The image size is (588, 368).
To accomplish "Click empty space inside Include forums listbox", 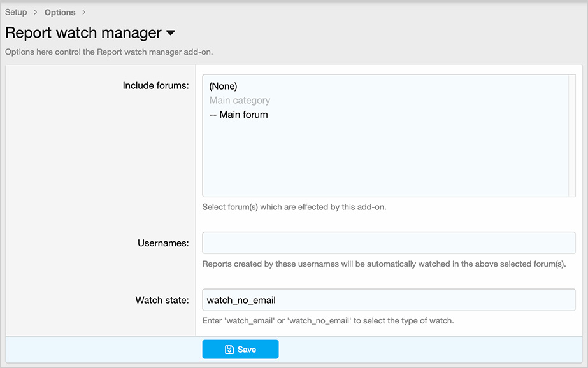I will click(x=382, y=159).
